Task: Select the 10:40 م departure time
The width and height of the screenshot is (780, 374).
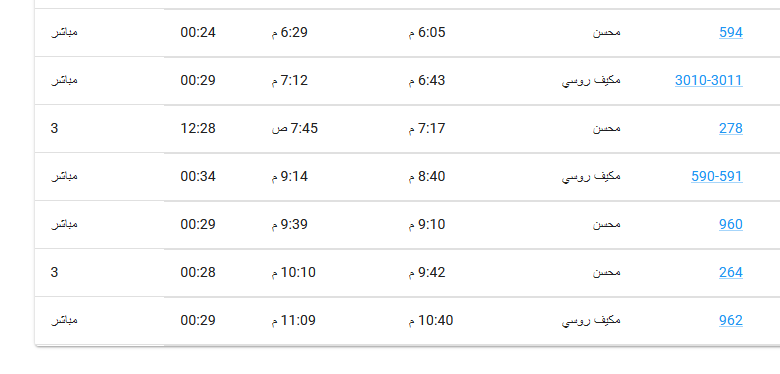Action: [x=431, y=321]
